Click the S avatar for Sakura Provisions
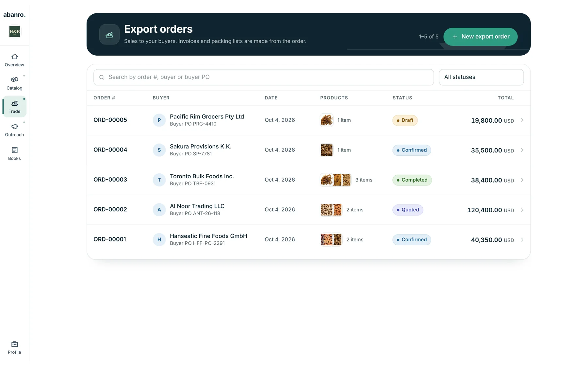588x368 pixels. (159, 150)
